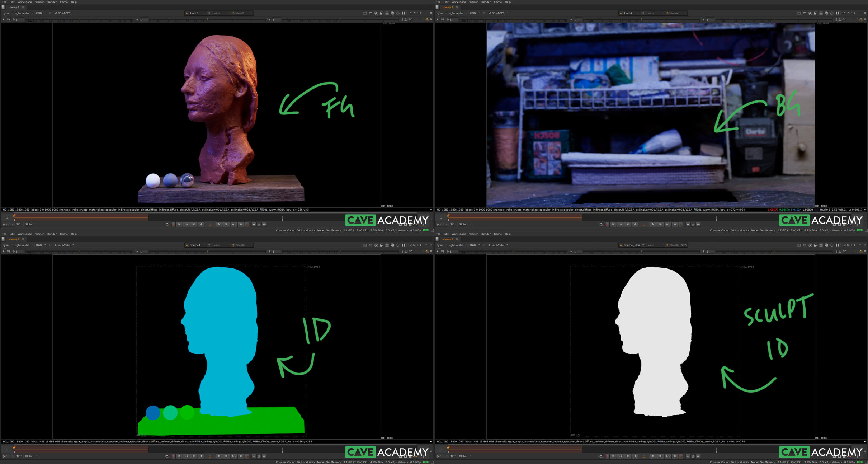Image resolution: width=868 pixels, height=464 pixels.
Task: Jump to last frame in Shuffle1 viewer timeline
Action: (x=241, y=456)
